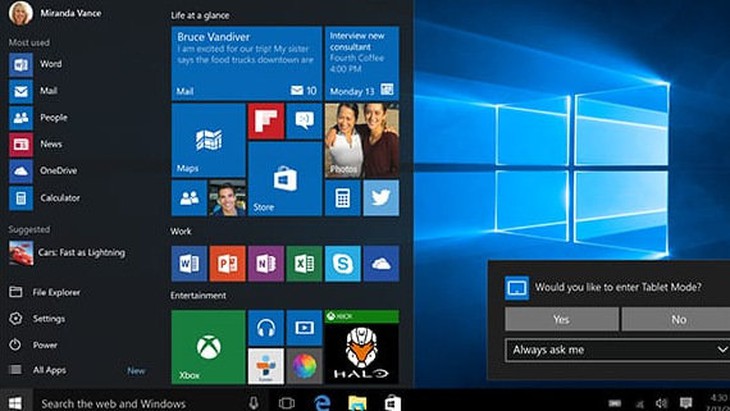This screenshot has width=730, height=411.
Task: Open the colorful circle app tile
Action: [x=304, y=366]
